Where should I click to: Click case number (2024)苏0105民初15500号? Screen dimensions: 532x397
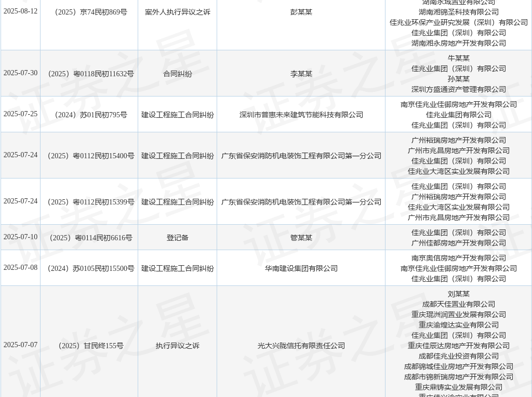89,268
